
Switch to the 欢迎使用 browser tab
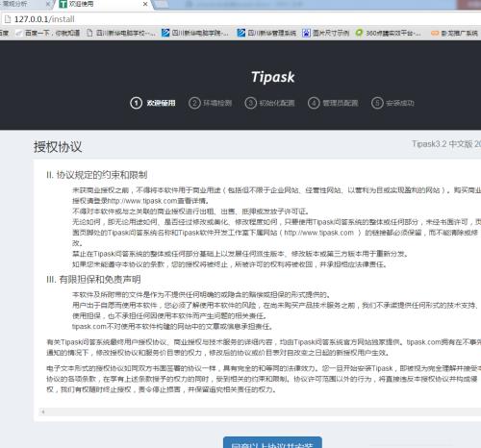click(104, 4)
